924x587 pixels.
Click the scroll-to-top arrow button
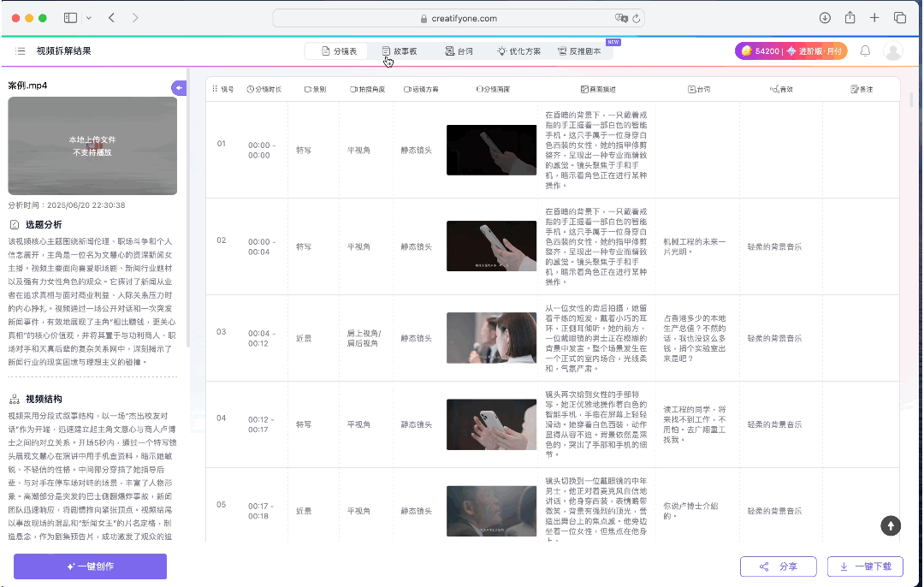[x=891, y=526]
